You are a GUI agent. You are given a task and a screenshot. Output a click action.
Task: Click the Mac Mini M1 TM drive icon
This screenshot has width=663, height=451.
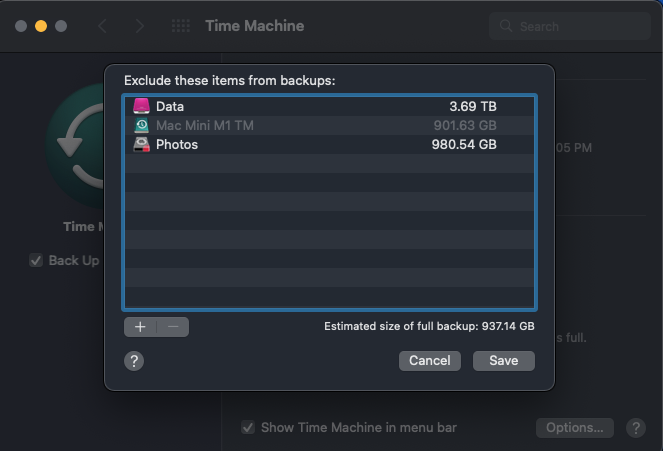142,126
